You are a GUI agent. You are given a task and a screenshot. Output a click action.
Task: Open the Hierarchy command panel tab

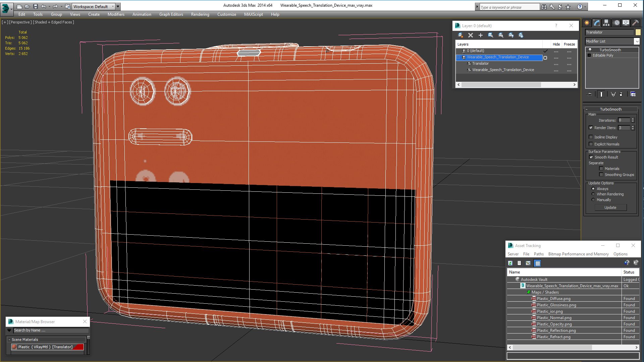[606, 23]
